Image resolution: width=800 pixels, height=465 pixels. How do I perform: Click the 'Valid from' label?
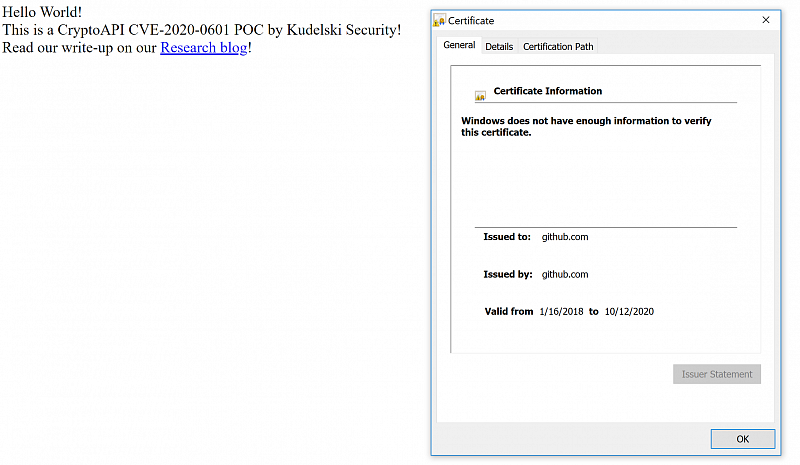pyautogui.click(x=509, y=311)
